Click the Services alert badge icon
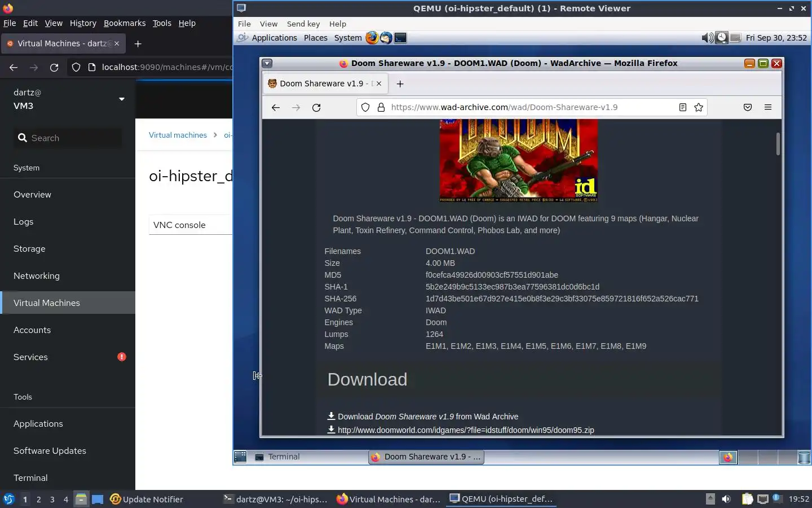This screenshot has width=812, height=508. [122, 357]
